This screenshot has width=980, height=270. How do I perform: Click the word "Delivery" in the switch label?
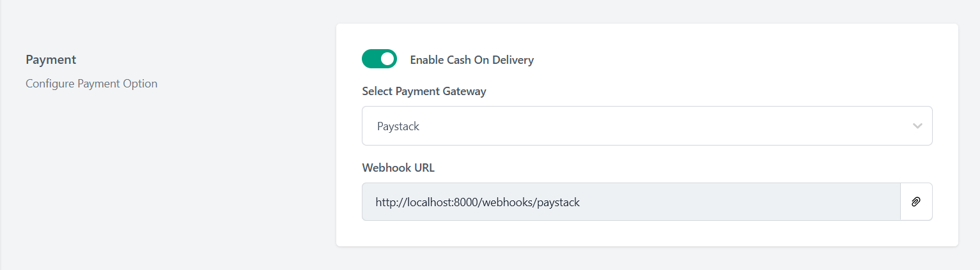point(511,60)
